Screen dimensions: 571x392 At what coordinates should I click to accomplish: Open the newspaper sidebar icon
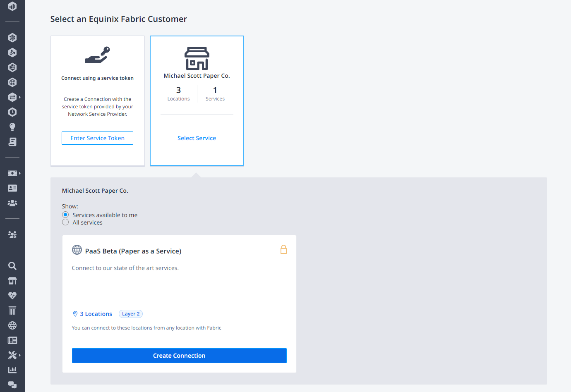[x=12, y=340]
